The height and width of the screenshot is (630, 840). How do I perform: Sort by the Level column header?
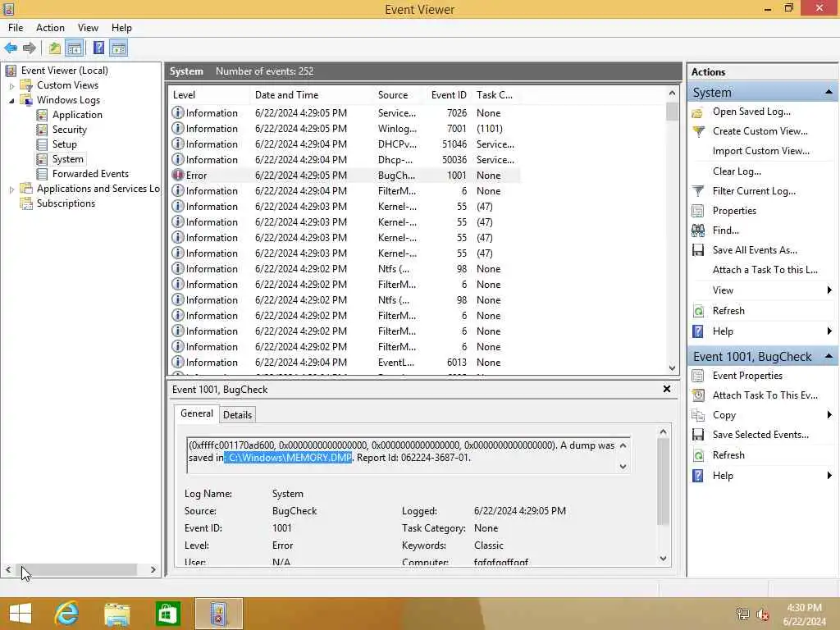(x=209, y=95)
